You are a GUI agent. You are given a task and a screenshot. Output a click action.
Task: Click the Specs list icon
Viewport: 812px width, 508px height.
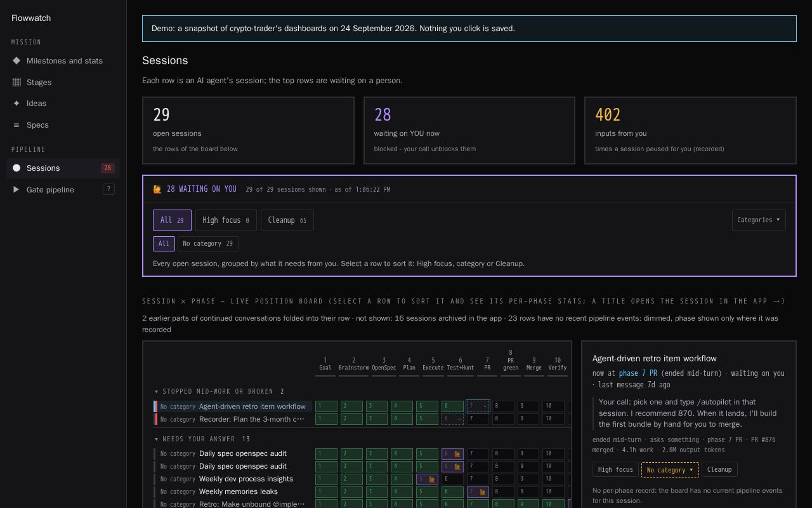16,125
